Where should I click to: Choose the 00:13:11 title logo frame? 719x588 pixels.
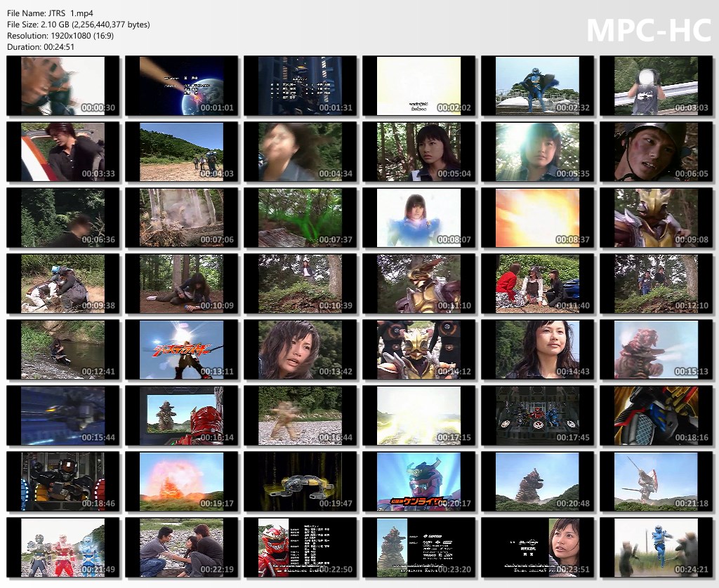click(x=182, y=349)
